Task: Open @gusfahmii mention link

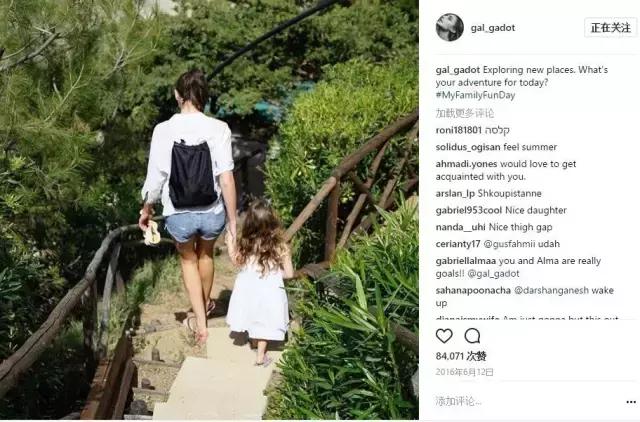Action: click(509, 244)
